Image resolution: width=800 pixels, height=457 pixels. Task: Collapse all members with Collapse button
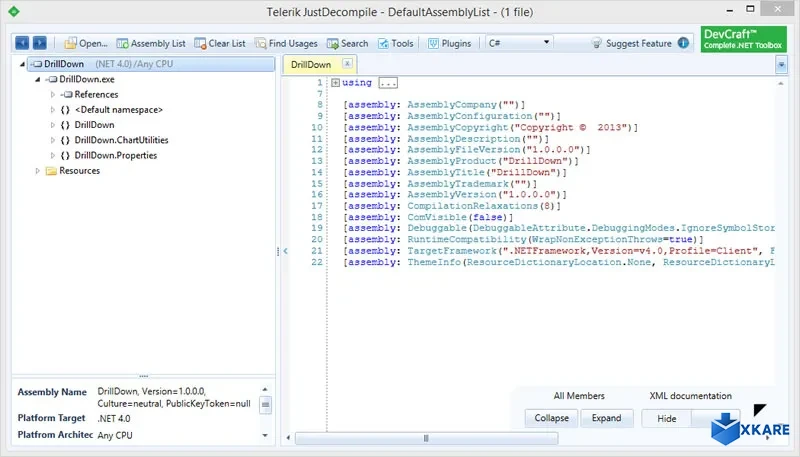(x=551, y=418)
